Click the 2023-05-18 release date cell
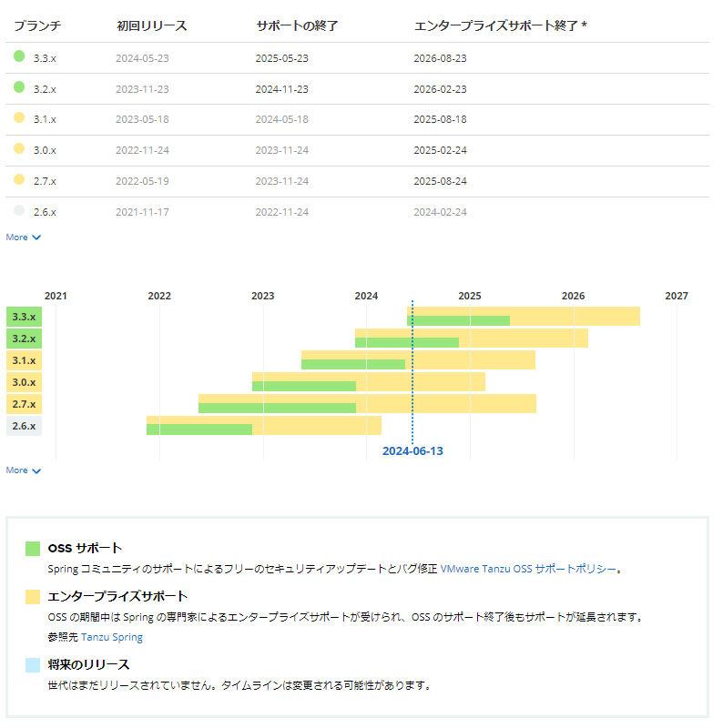 point(142,119)
